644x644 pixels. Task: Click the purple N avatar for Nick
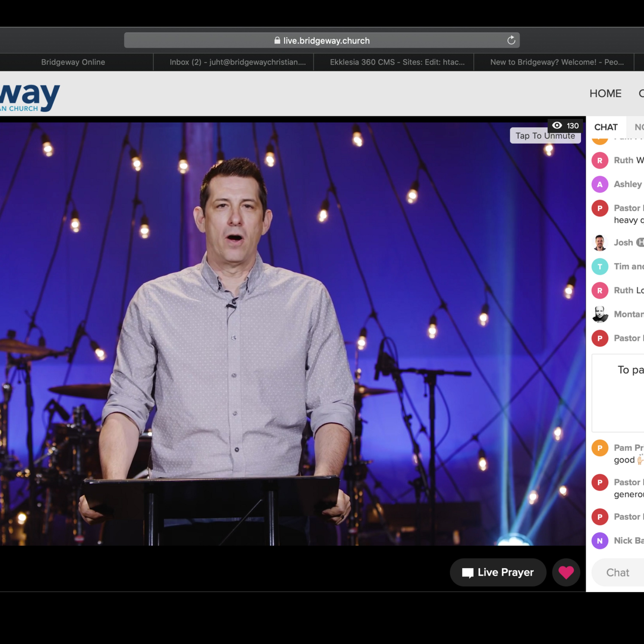(600, 541)
